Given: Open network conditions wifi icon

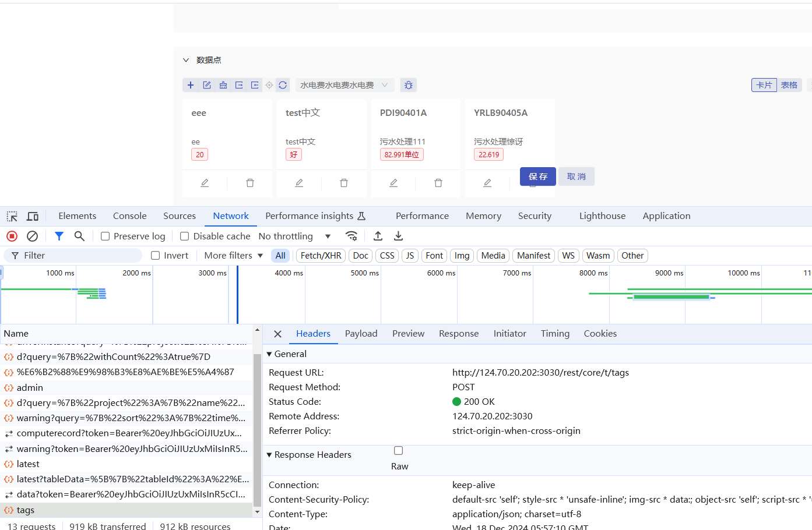Looking at the screenshot, I should [x=351, y=236].
